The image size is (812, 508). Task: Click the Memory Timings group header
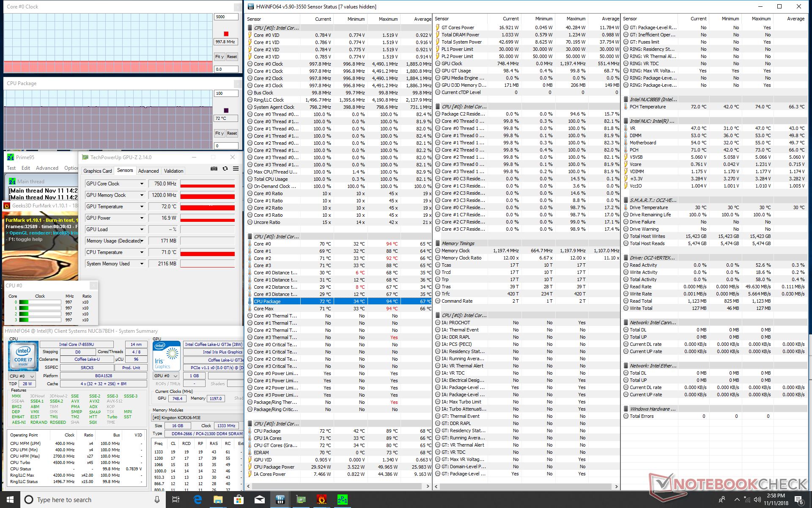click(527, 243)
